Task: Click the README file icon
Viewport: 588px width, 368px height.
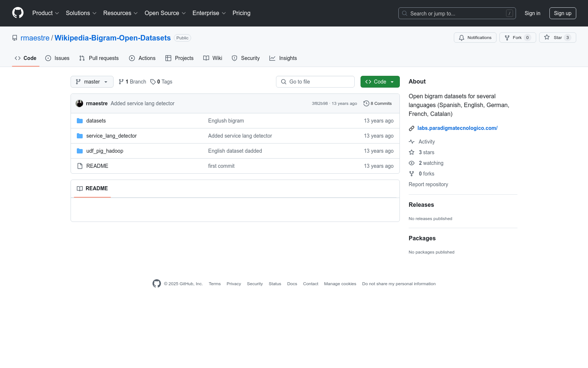Action: click(x=80, y=166)
